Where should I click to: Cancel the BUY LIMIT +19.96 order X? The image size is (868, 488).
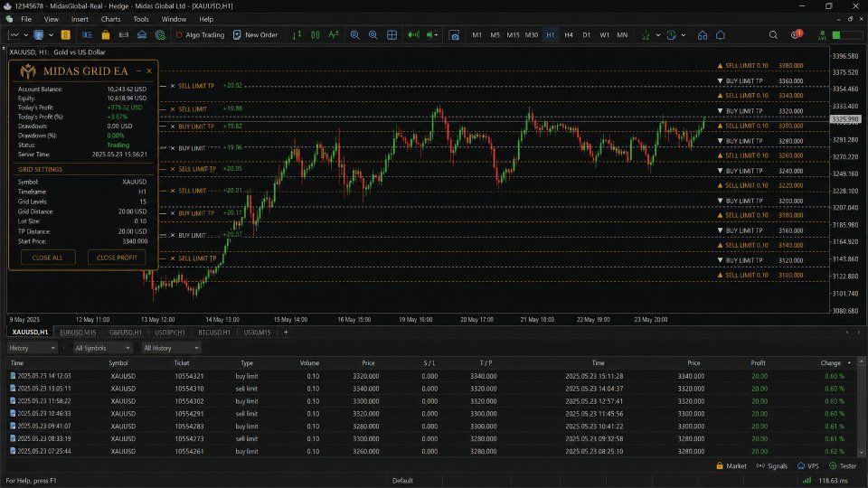pyautogui.click(x=173, y=148)
